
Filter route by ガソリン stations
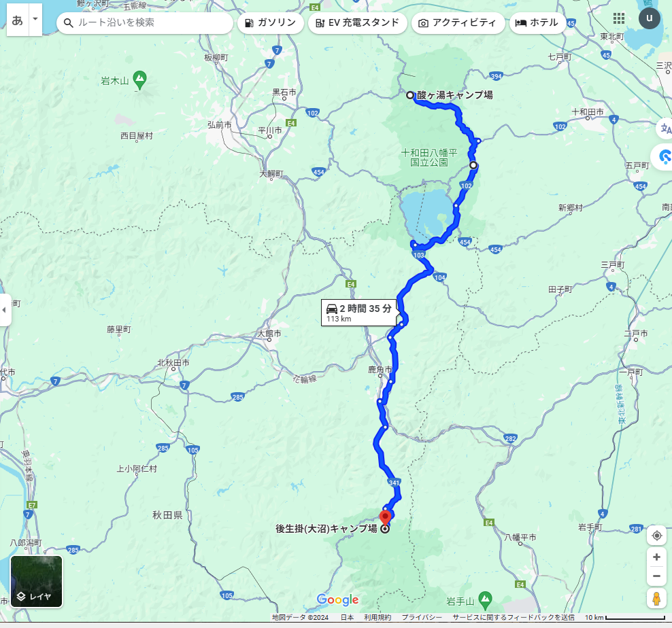[271, 22]
